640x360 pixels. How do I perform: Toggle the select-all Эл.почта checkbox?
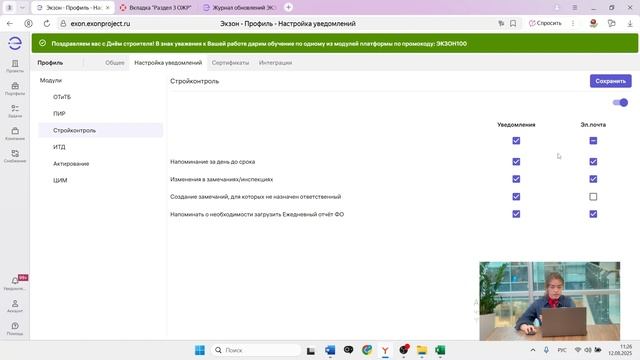click(x=593, y=140)
